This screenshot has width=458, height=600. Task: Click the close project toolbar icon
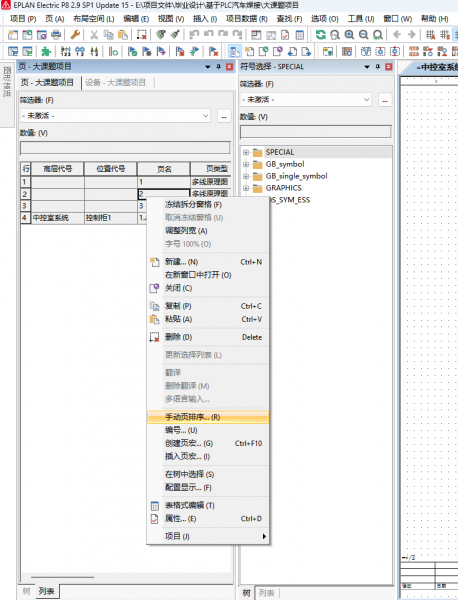click(x=41, y=35)
